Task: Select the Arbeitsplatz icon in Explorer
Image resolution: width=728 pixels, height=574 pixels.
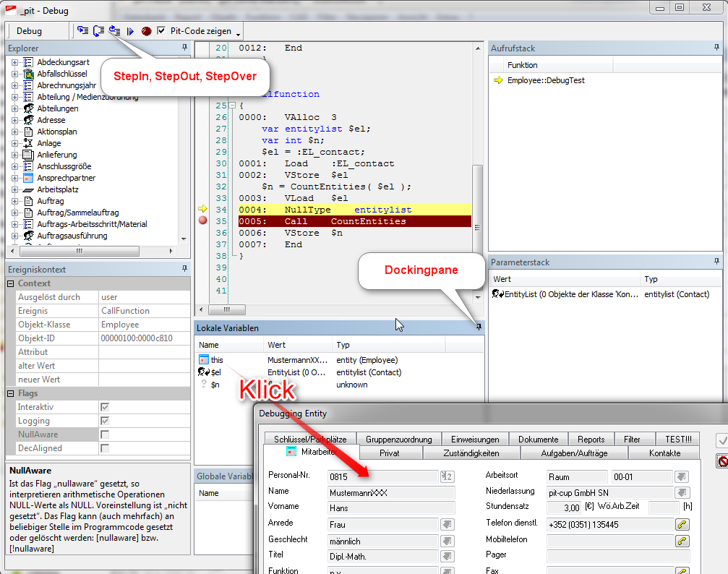Action: click(x=28, y=190)
